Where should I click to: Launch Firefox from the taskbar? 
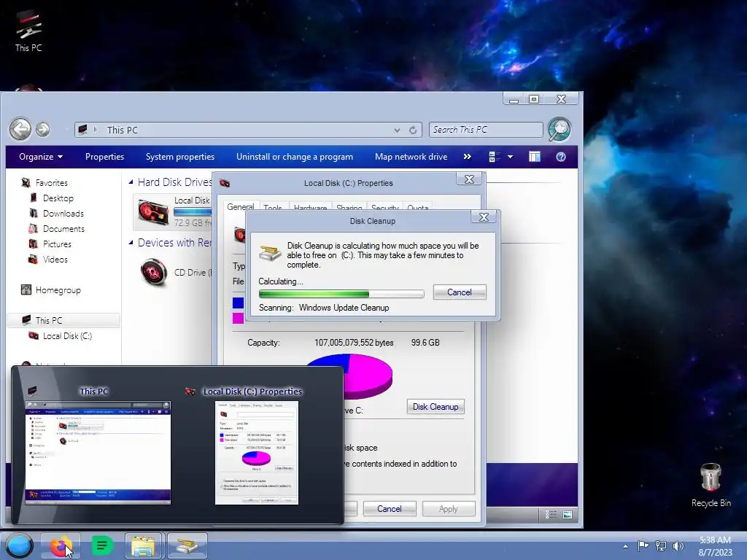coord(60,545)
